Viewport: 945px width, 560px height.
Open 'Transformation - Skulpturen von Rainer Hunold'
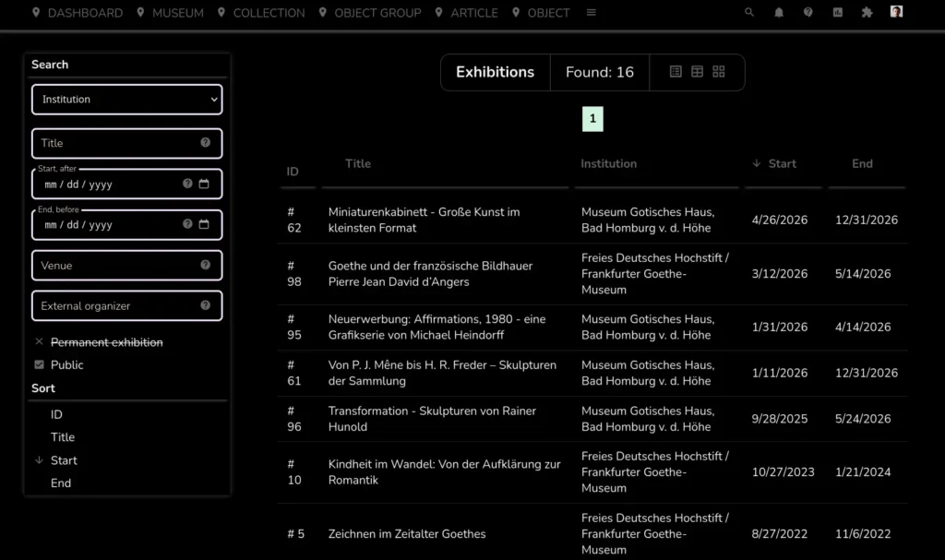(x=432, y=418)
